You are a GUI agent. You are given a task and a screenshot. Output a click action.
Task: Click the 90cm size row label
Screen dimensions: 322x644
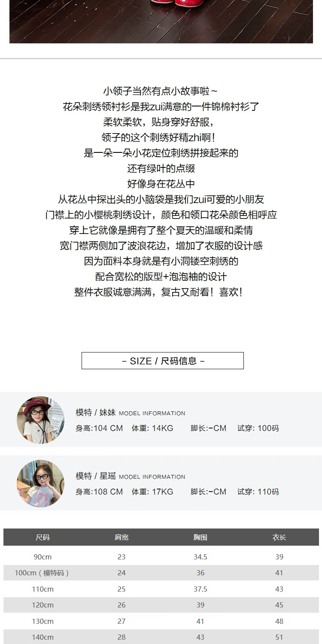pyautogui.click(x=43, y=557)
